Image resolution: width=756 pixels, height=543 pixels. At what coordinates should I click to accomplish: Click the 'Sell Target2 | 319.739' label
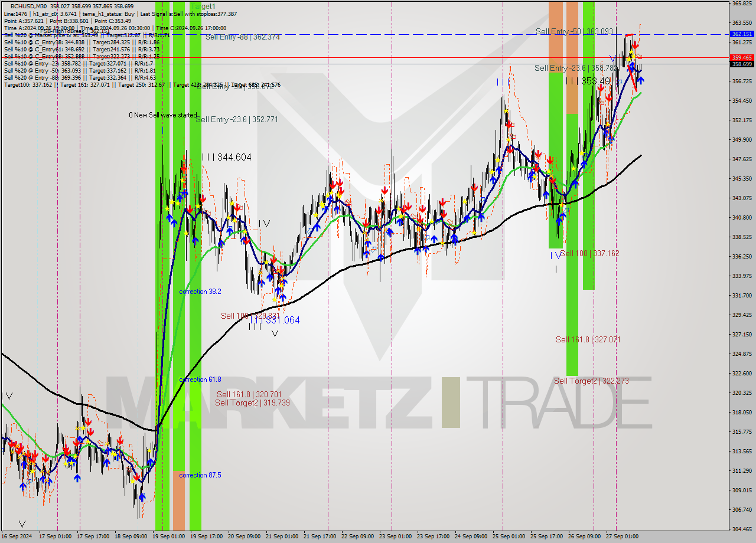click(x=252, y=403)
